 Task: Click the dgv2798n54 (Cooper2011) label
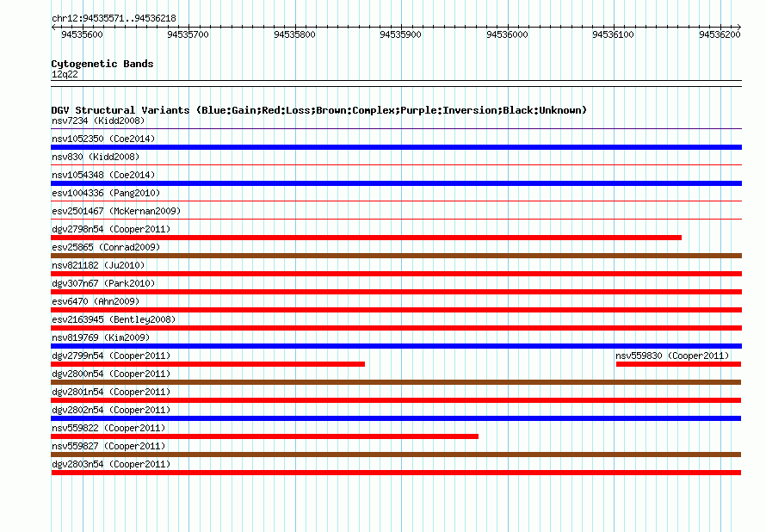click(x=111, y=229)
